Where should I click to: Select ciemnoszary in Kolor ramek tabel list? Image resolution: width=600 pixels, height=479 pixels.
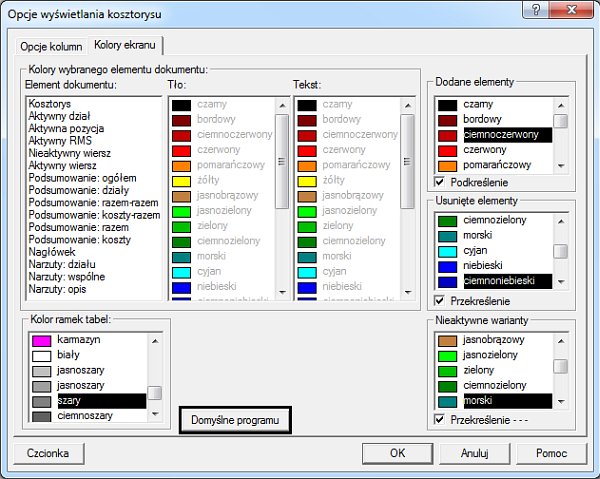click(86, 415)
